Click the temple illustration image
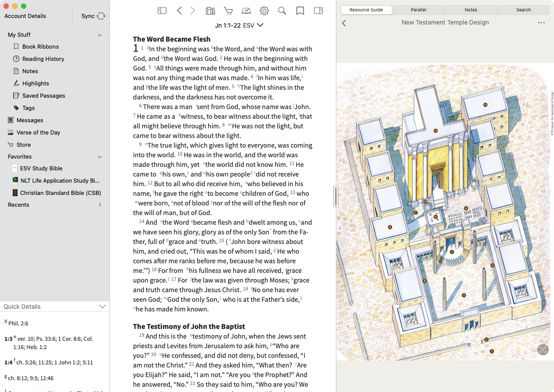 tap(445, 212)
